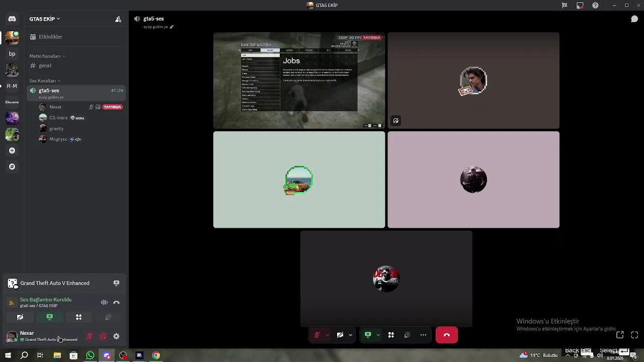The height and width of the screenshot is (362, 644).
Task: Add a server with the plus icon
Action: (x=12, y=150)
